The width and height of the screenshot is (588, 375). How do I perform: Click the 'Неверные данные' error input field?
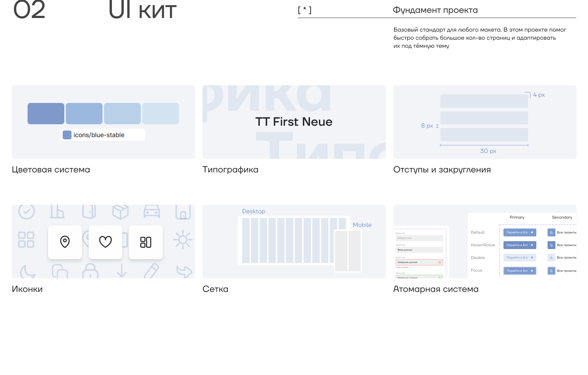click(x=419, y=262)
